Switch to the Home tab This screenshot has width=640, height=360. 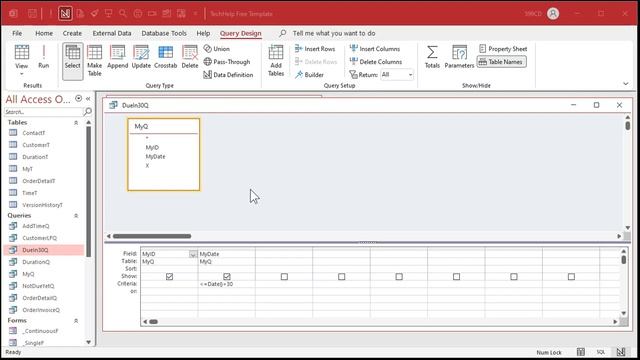point(44,33)
